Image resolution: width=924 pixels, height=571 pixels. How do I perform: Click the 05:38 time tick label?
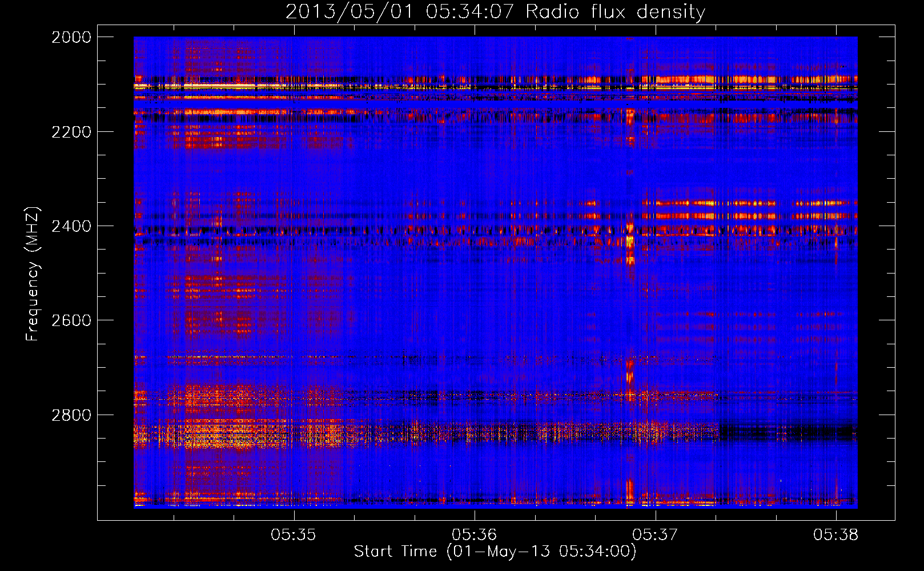[836, 534]
